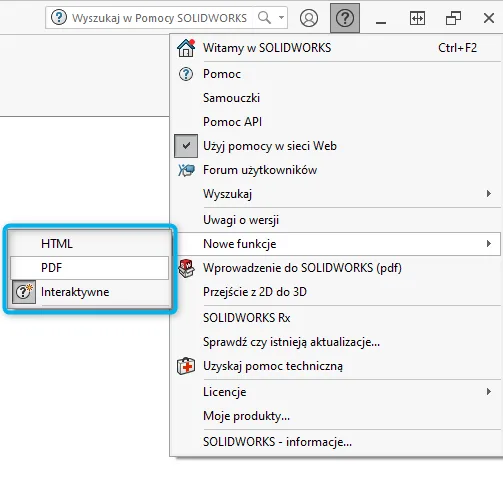Click the window span/split icon
This screenshot has width=503, height=492.
417,18
